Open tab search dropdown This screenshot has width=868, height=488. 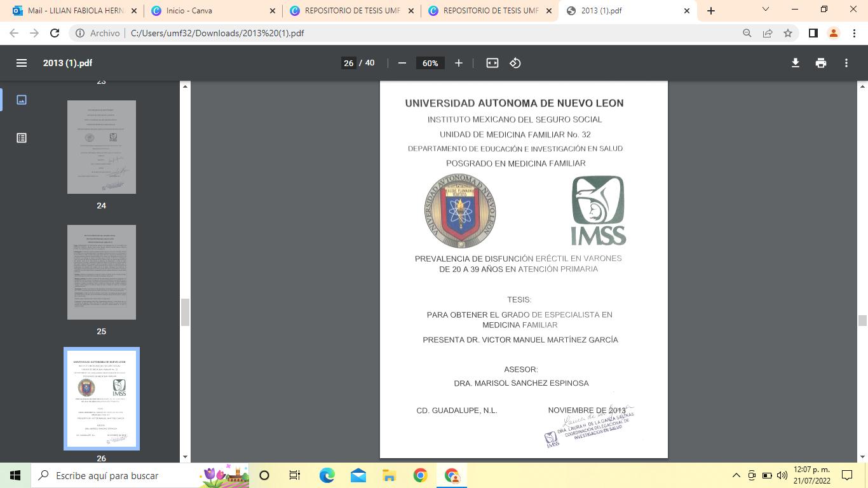coord(766,10)
